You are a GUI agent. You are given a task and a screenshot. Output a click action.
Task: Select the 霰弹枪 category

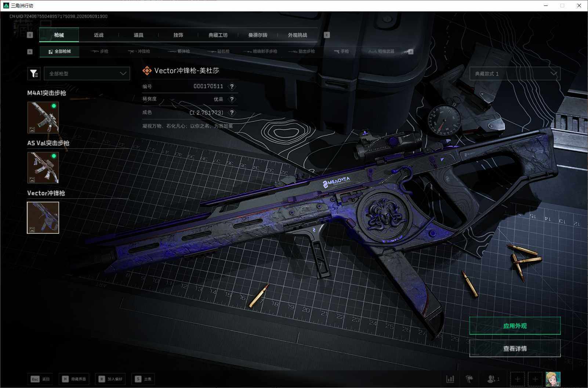[179, 51]
